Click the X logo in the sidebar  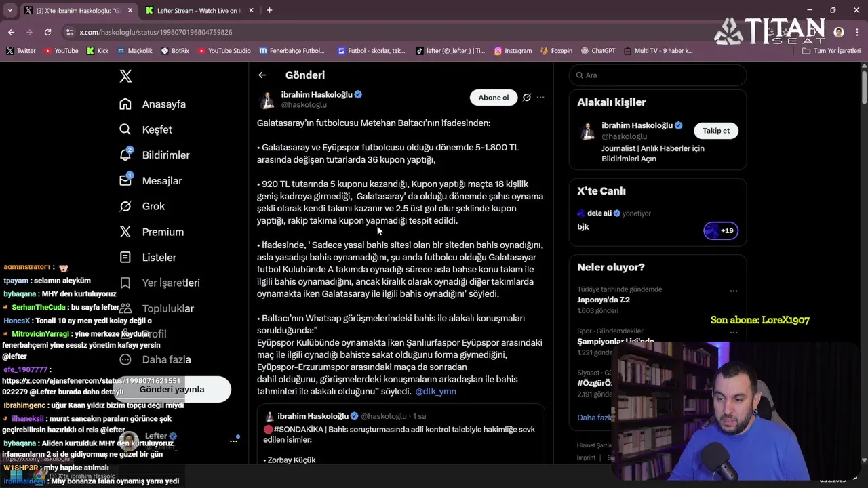tap(125, 76)
